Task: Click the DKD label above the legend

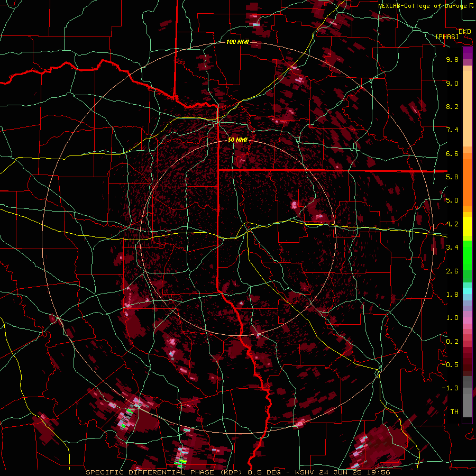Action: click(464, 32)
